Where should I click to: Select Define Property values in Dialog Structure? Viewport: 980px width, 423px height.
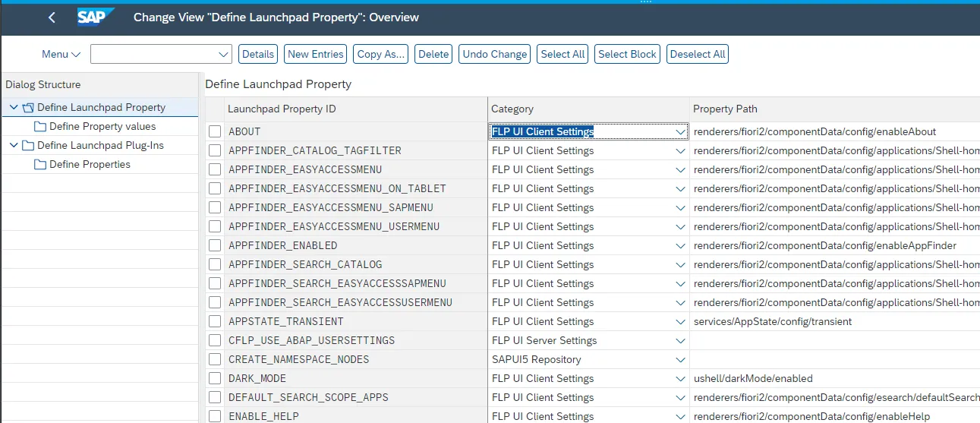click(x=102, y=127)
